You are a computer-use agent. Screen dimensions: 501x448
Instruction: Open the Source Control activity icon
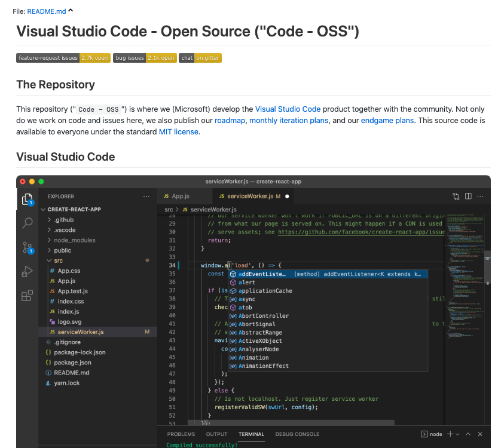click(27, 247)
